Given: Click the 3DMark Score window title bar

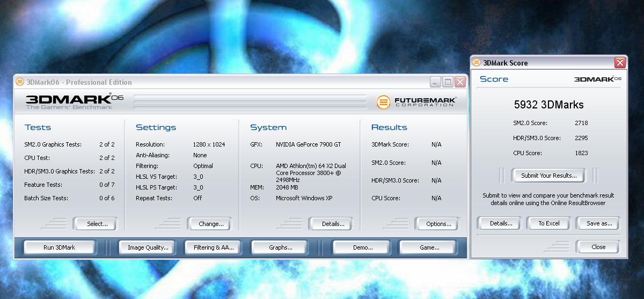Looking at the screenshot, I should coord(548,63).
